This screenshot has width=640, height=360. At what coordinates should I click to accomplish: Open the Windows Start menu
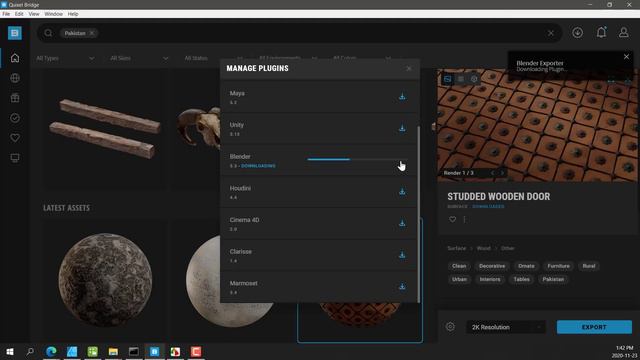(10, 351)
